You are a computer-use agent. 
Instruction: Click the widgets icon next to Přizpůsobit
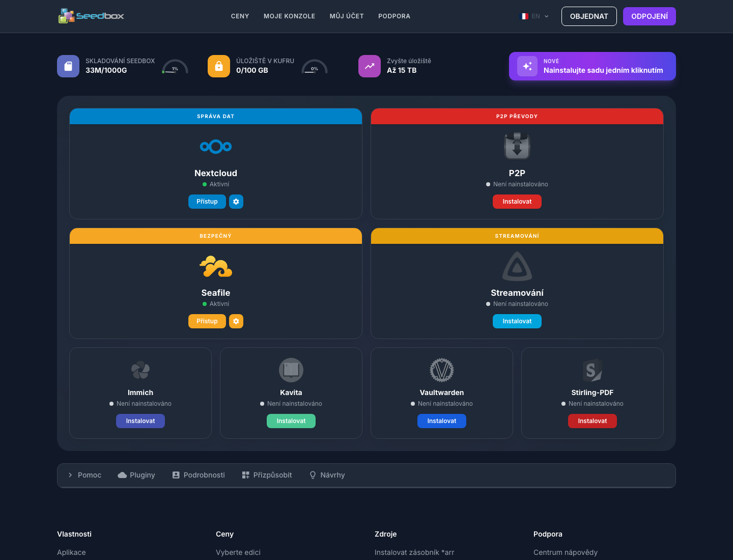point(246,475)
